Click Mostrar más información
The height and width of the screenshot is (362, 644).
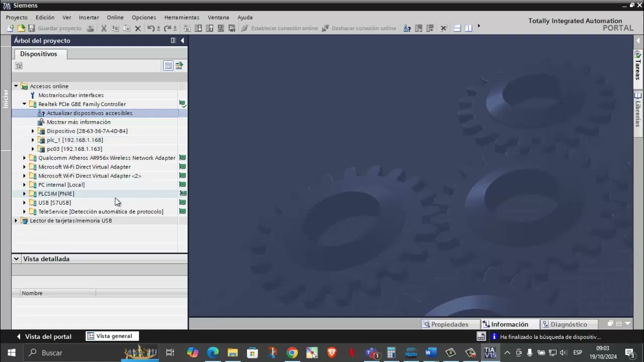[x=78, y=122]
